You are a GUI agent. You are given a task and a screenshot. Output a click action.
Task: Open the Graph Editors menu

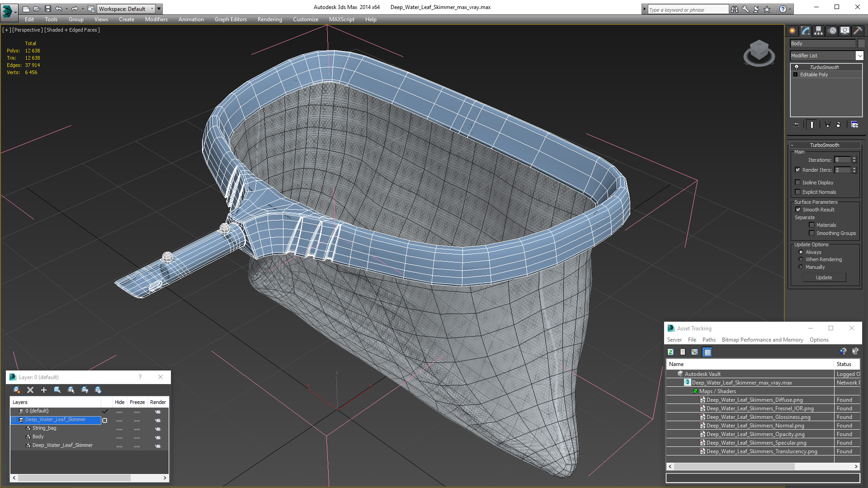(231, 19)
